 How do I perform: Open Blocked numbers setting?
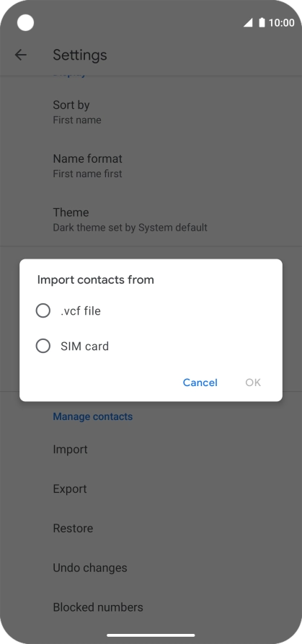click(151, 607)
